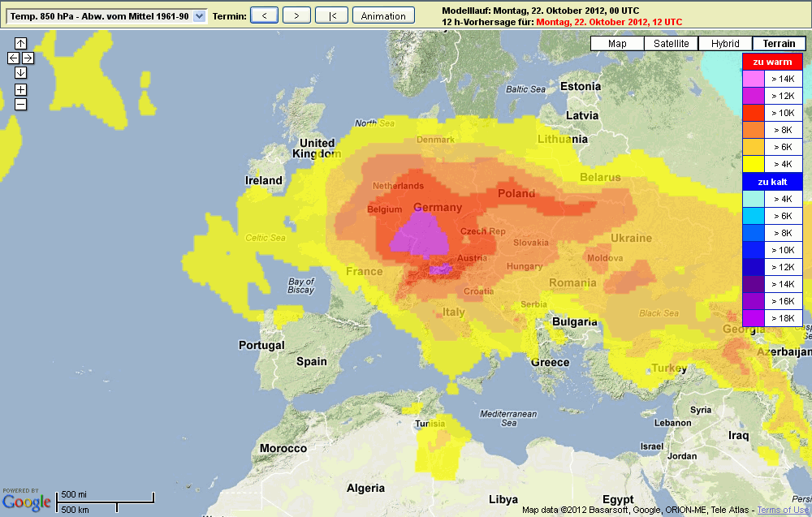The image size is (812, 517).
Task: Click the Google logo
Action: pyautogui.click(x=27, y=502)
